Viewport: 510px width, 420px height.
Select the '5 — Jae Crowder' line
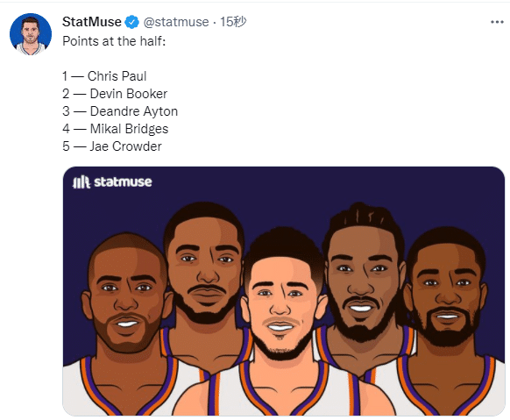[x=112, y=146]
